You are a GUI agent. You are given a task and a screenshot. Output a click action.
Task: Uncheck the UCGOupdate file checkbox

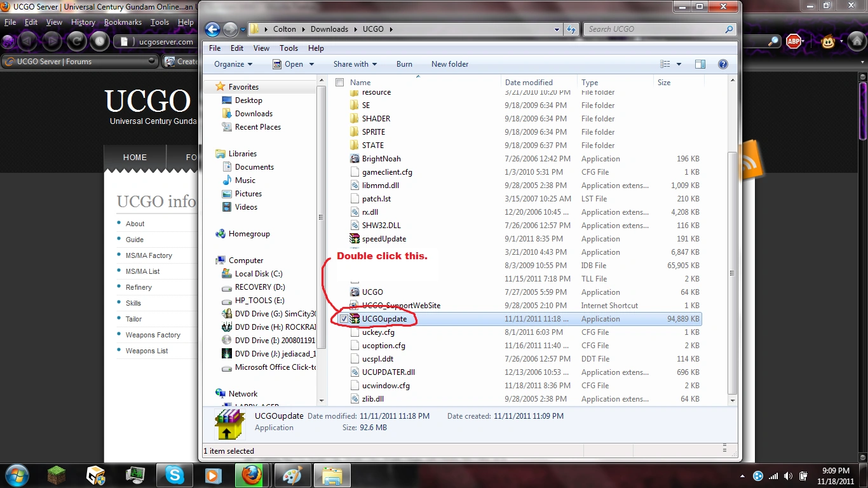click(344, 319)
